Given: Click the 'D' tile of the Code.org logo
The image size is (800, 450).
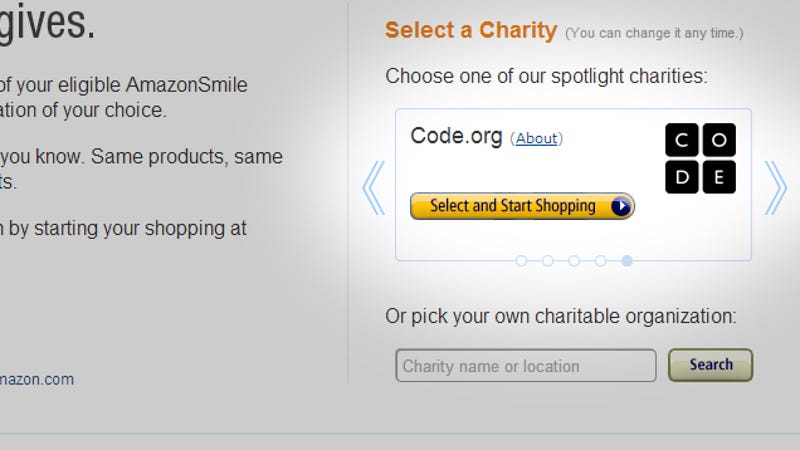Looking at the screenshot, I should (682, 177).
